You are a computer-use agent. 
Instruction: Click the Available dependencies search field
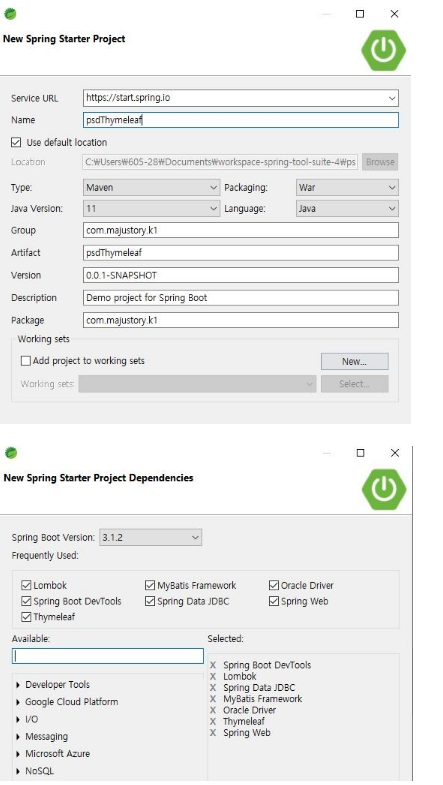(x=108, y=656)
